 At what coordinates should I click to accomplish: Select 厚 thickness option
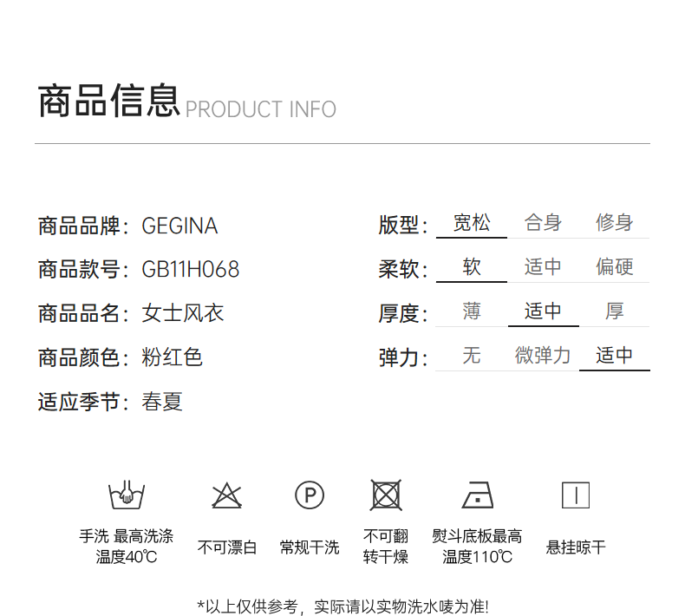(x=614, y=311)
